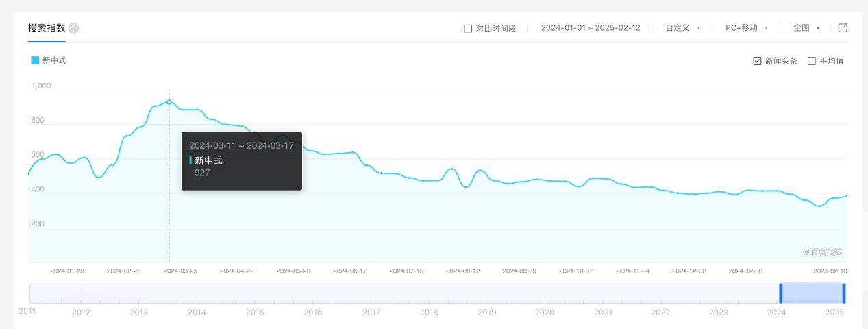Click the 新中式 legend label text
The image size is (868, 329).
[x=54, y=60]
